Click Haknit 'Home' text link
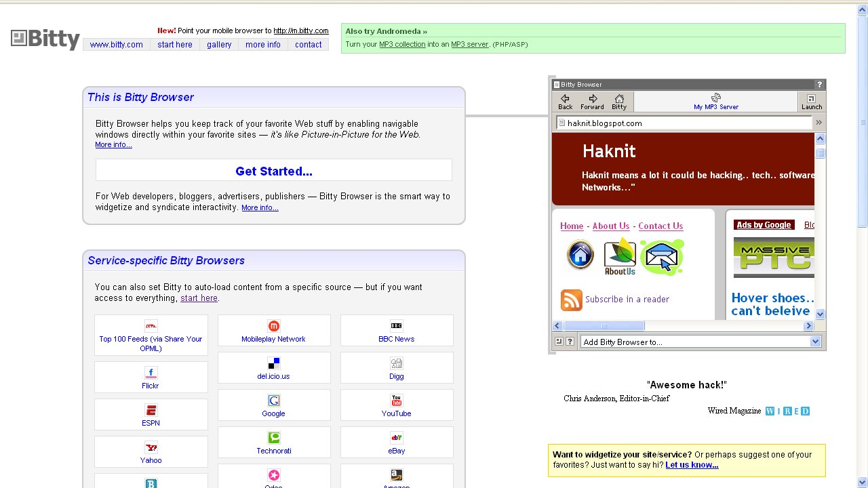 coord(572,226)
